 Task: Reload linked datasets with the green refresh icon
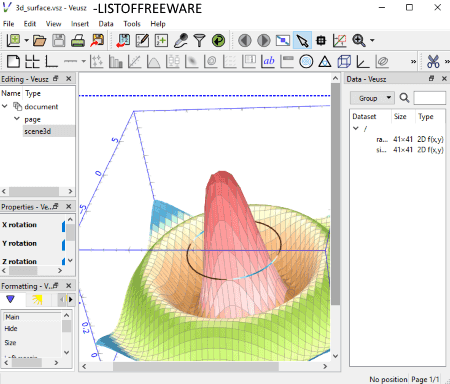[218, 41]
